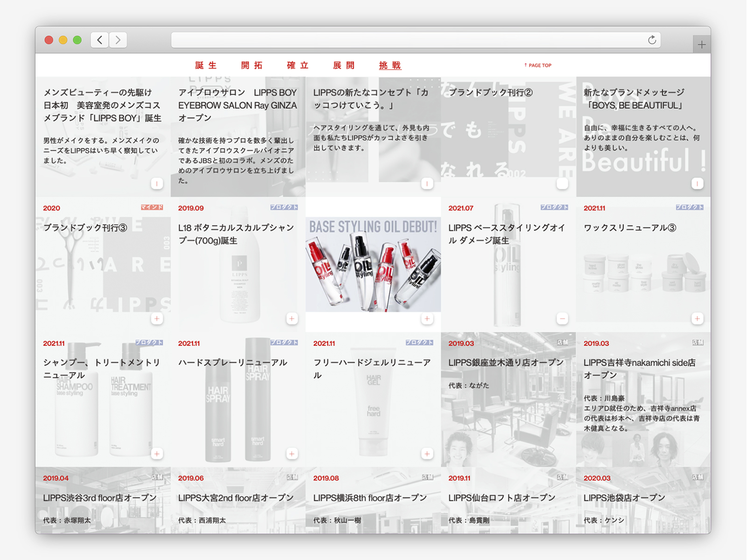Click the PAGE TOP link

[538, 65]
